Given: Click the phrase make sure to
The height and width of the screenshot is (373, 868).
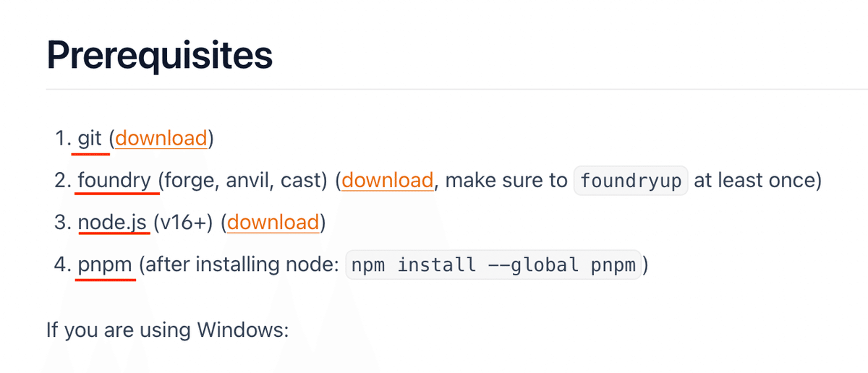Looking at the screenshot, I should tap(506, 180).
